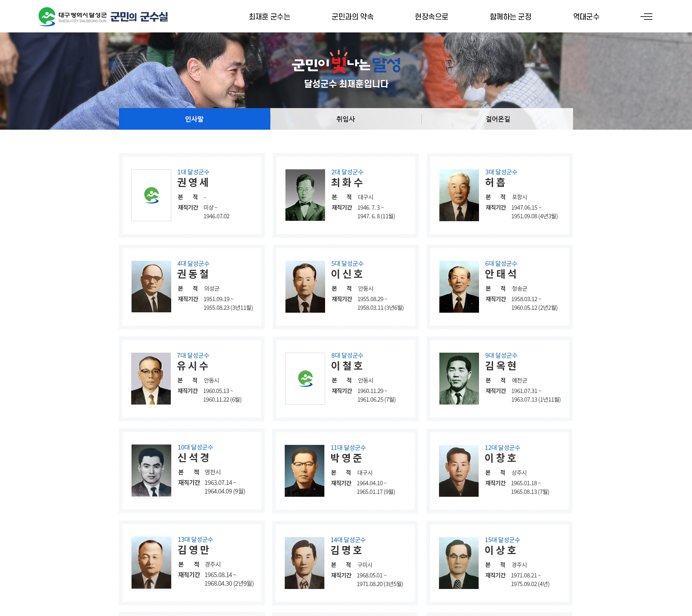Open the 함께하는 군정 menu

[x=511, y=16]
